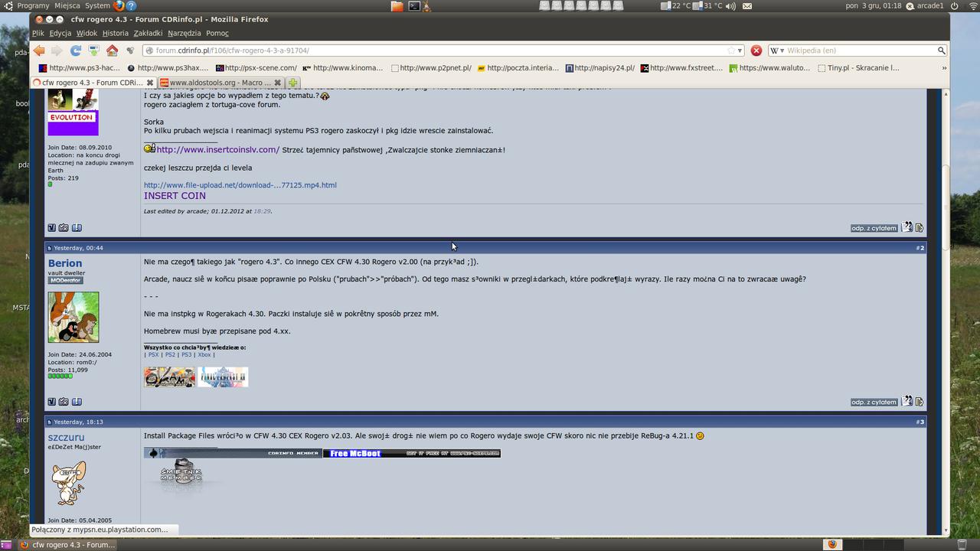Close the cfw rogero 4.3 tab
Image resolution: width=980 pixels, height=551 pixels.
(150, 83)
